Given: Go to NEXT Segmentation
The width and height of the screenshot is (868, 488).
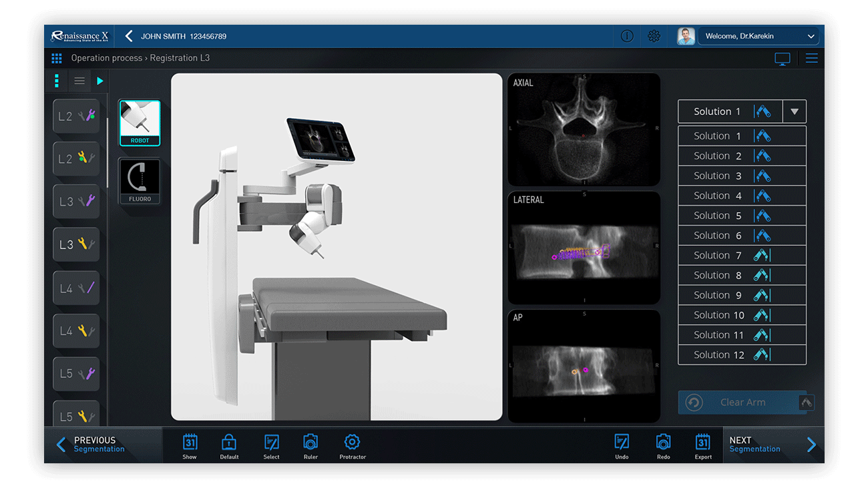Looking at the screenshot, I should [773, 445].
